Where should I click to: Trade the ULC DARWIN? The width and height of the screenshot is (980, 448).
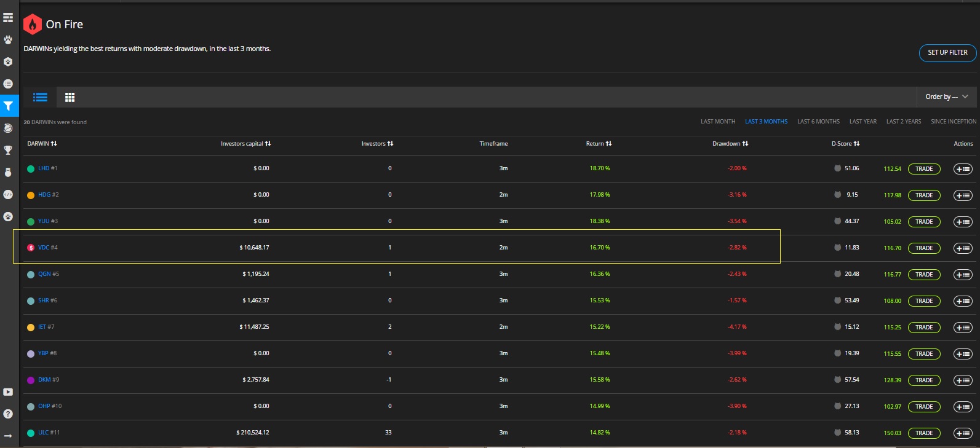click(924, 433)
